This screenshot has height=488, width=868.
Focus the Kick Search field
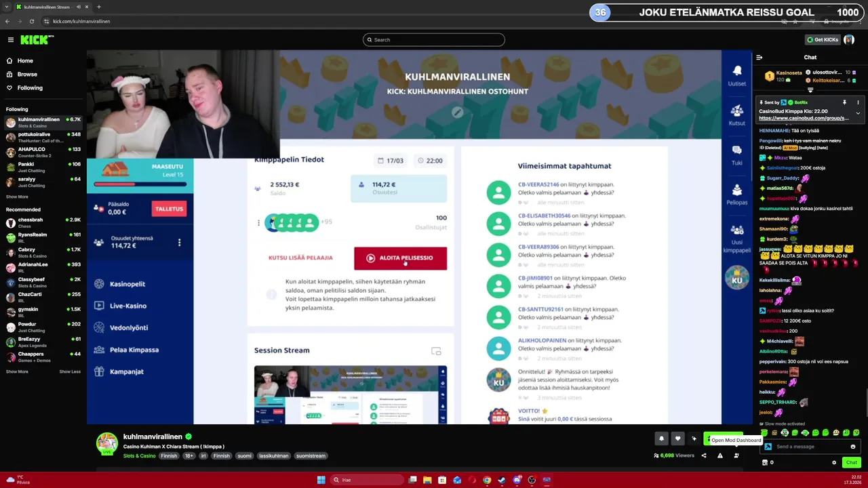(x=434, y=40)
